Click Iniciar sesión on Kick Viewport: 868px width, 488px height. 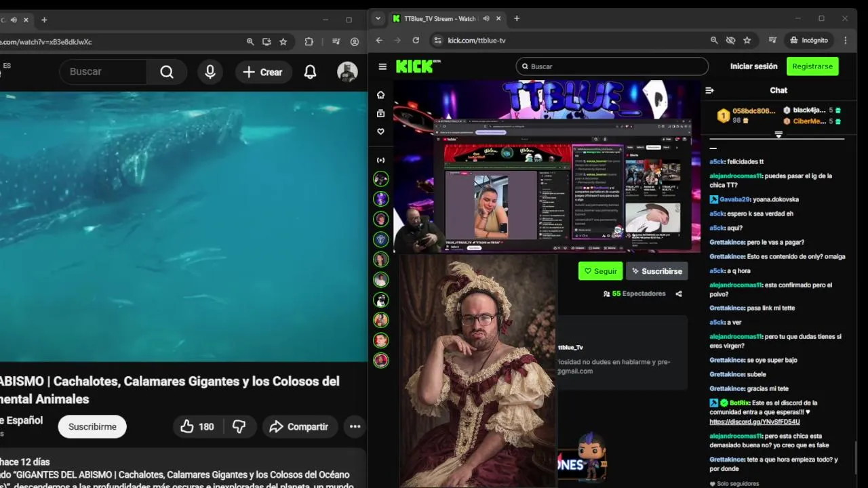753,66
